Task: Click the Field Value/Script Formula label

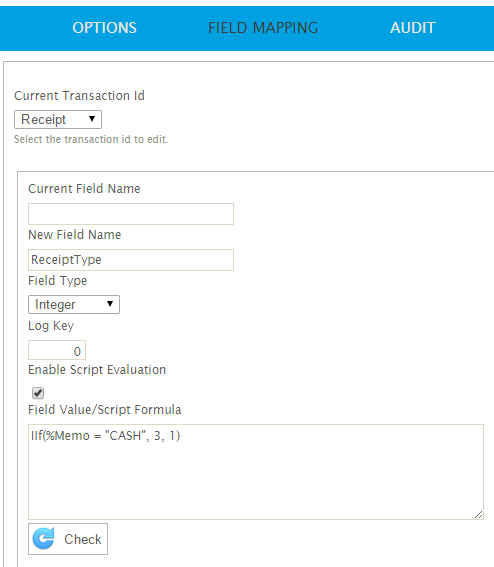Action: pos(105,410)
